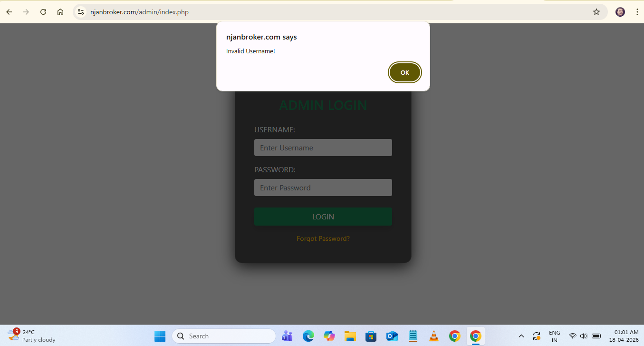Open the ENG IN language switcher
644x346 pixels.
click(x=554, y=336)
